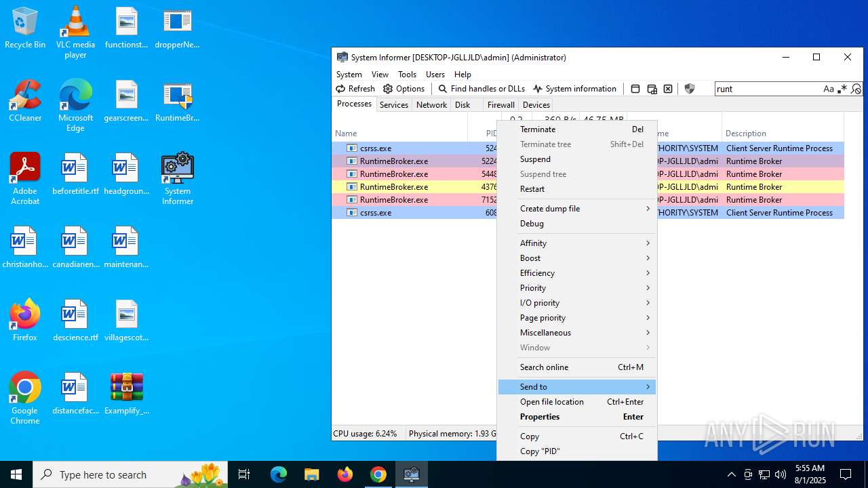
Task: Open the Help menu
Action: (462, 75)
